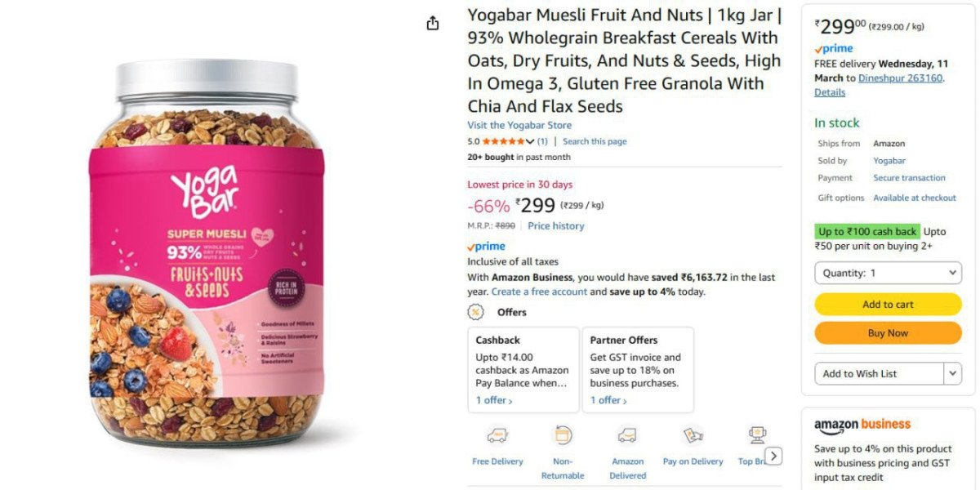The width and height of the screenshot is (980, 490).
Task: Click the Pay on Delivery icon
Action: tap(693, 435)
